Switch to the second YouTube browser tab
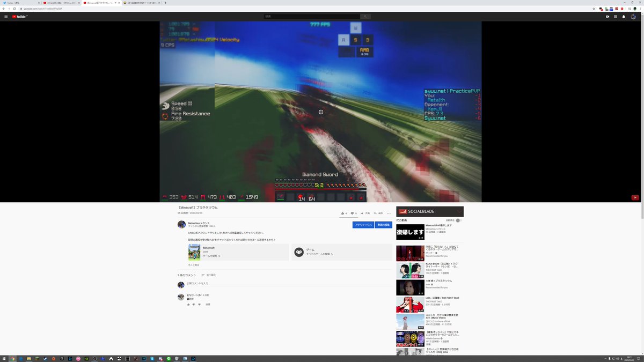This screenshot has width=644, height=362. pyautogui.click(x=61, y=3)
